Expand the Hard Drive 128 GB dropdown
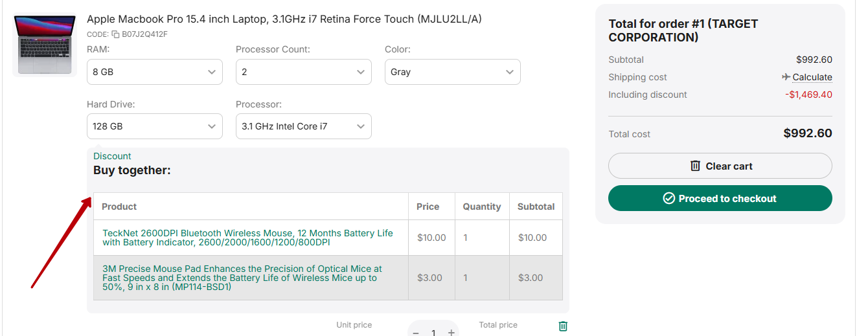This screenshot has width=868, height=336. pos(154,126)
